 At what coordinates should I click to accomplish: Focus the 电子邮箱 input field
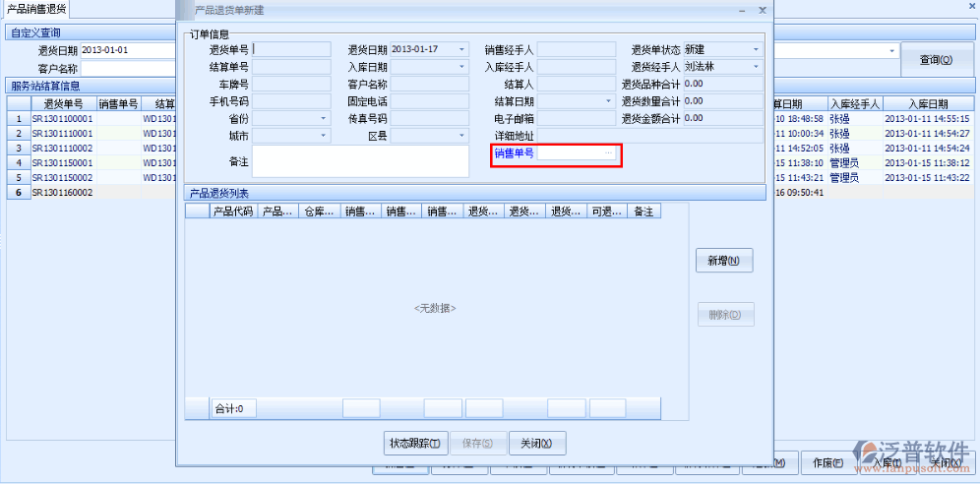tap(577, 118)
